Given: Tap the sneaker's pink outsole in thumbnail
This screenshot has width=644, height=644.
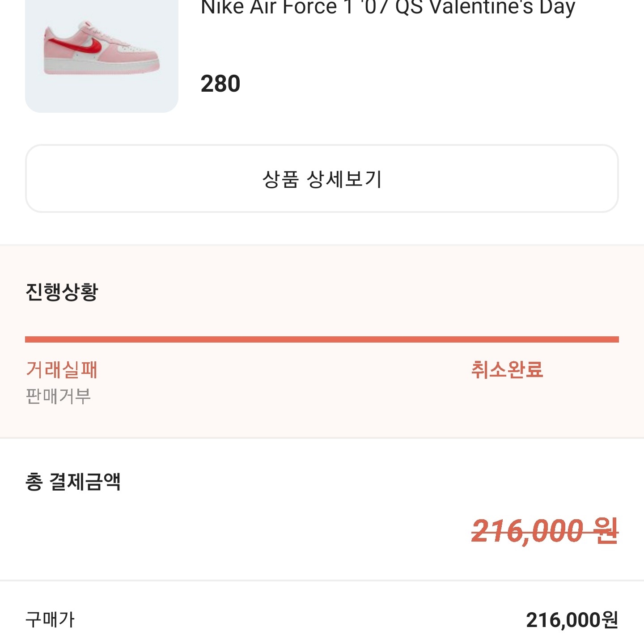Looking at the screenshot, I should tap(102, 70).
